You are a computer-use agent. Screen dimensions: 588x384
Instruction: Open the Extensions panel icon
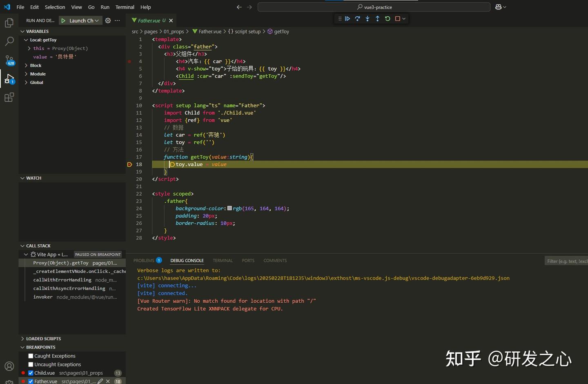[x=9, y=97]
